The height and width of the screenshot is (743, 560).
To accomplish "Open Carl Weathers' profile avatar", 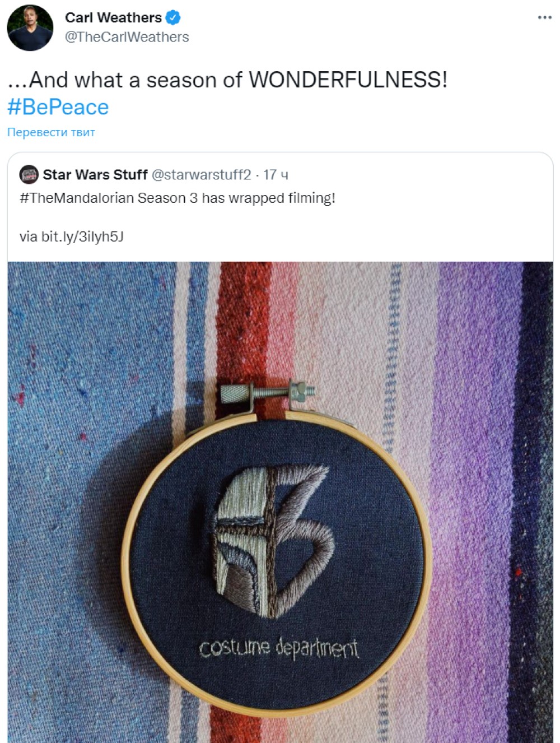I will tap(30, 27).
